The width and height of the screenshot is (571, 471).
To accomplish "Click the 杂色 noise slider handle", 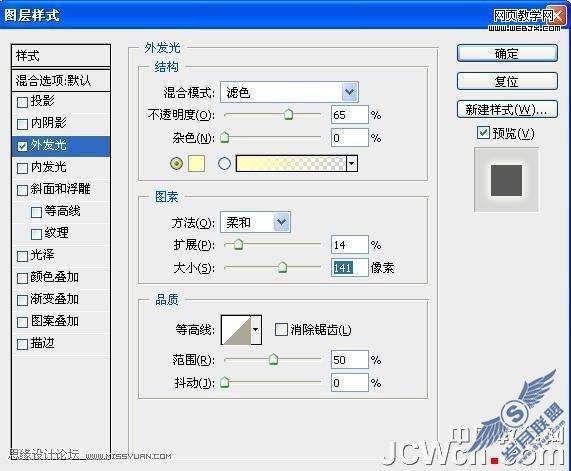I will (x=225, y=137).
